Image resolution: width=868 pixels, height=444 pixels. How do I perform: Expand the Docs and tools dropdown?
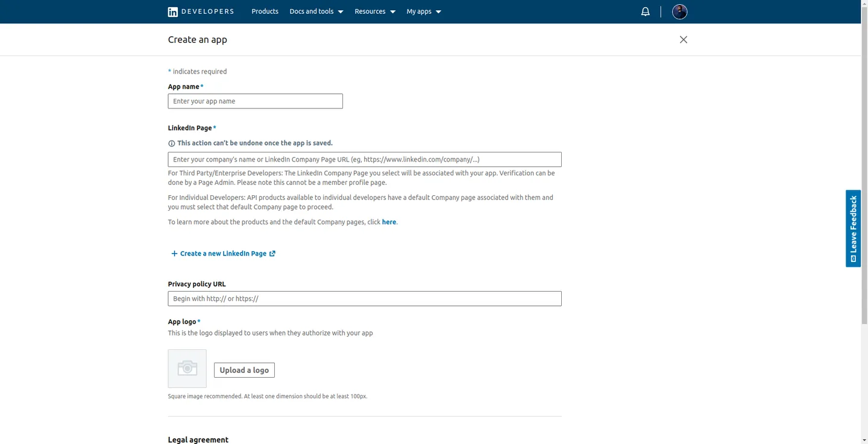point(316,11)
